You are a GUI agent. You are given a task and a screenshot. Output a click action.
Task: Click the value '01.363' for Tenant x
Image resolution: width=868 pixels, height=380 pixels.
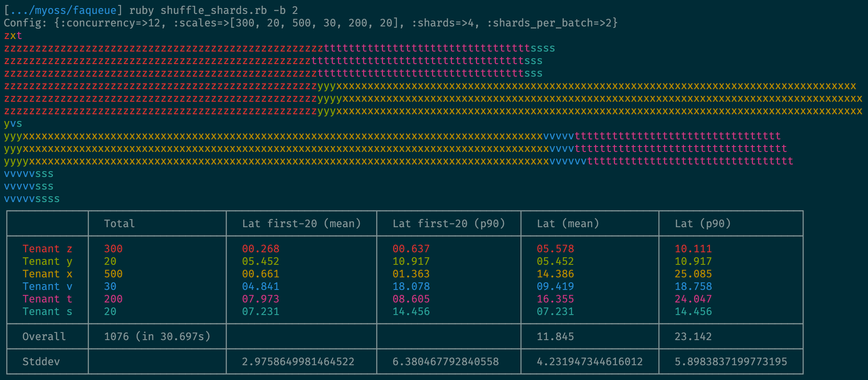[411, 274]
